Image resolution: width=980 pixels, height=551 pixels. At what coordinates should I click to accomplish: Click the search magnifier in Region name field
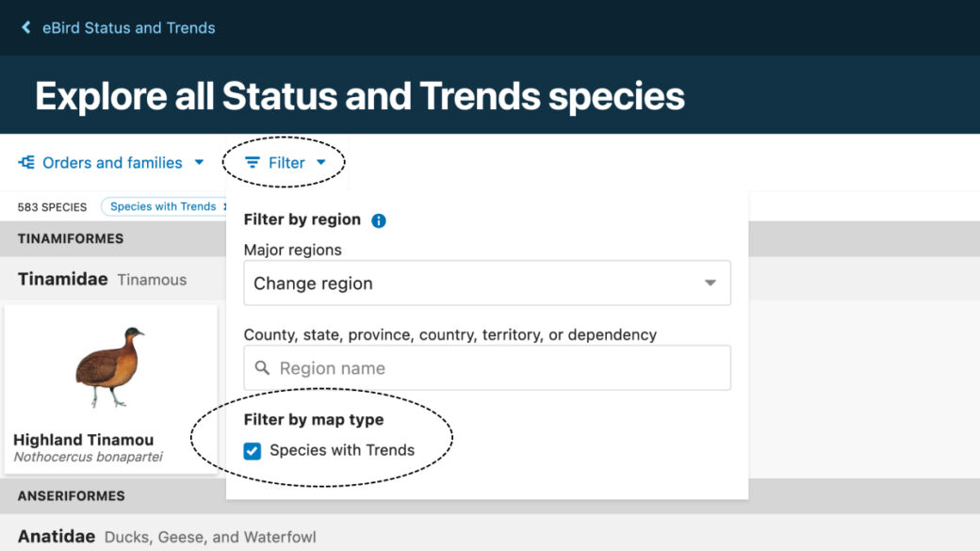(x=263, y=367)
